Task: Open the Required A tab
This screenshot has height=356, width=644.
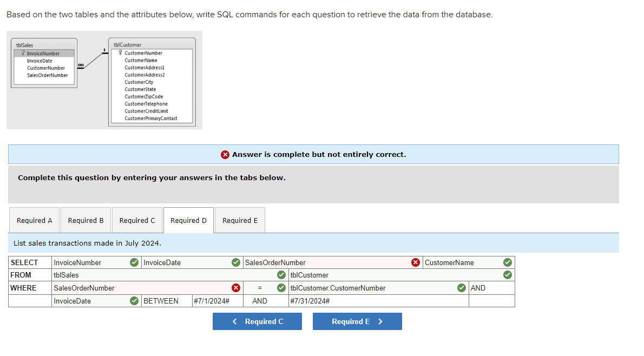Action: pos(35,221)
